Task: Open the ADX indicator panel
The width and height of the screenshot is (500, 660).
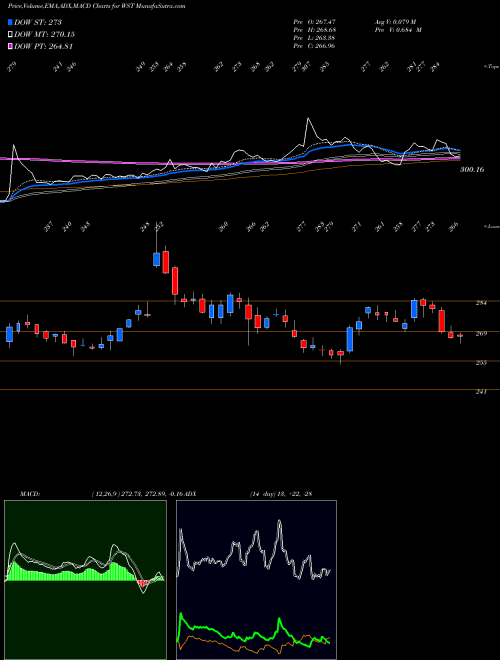Action: [256, 580]
